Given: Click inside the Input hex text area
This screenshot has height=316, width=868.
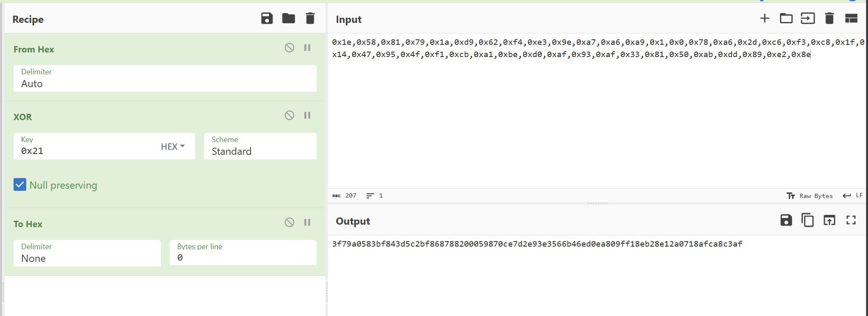Looking at the screenshot, I should point(597,111).
